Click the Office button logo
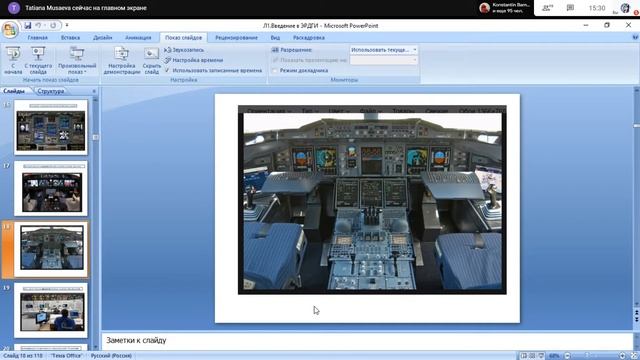Screen dimensions: 640x360 click(x=10, y=29)
